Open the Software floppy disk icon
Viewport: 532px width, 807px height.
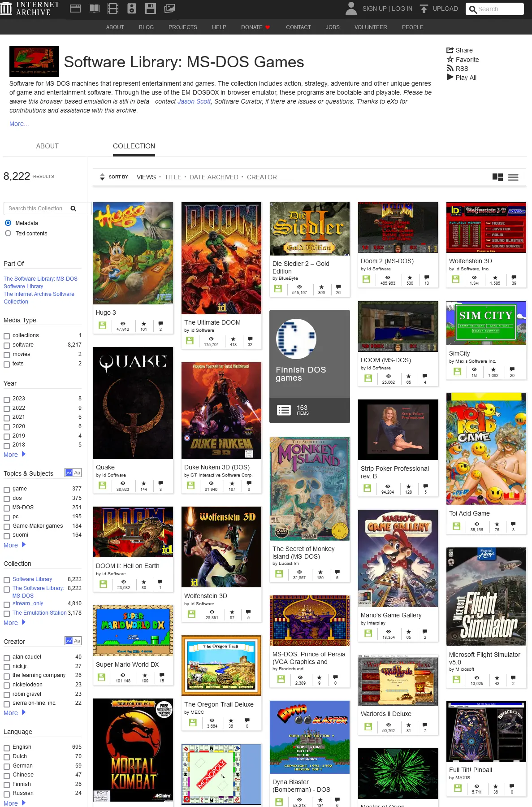coord(151,9)
